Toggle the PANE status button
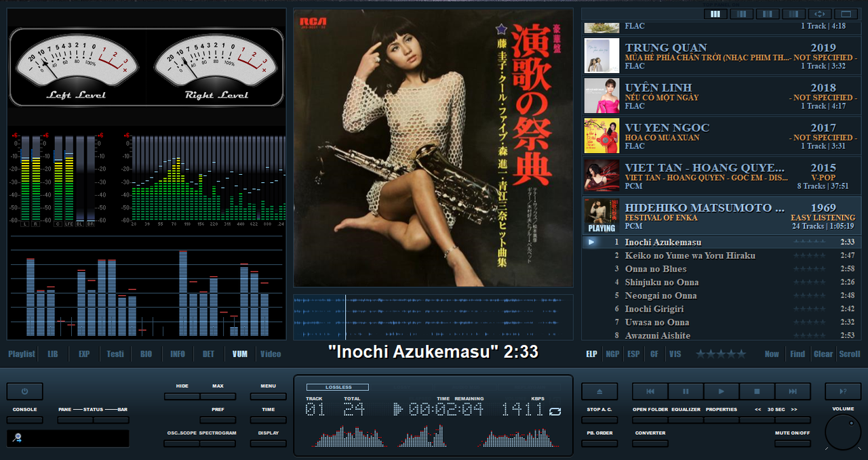 (75, 420)
